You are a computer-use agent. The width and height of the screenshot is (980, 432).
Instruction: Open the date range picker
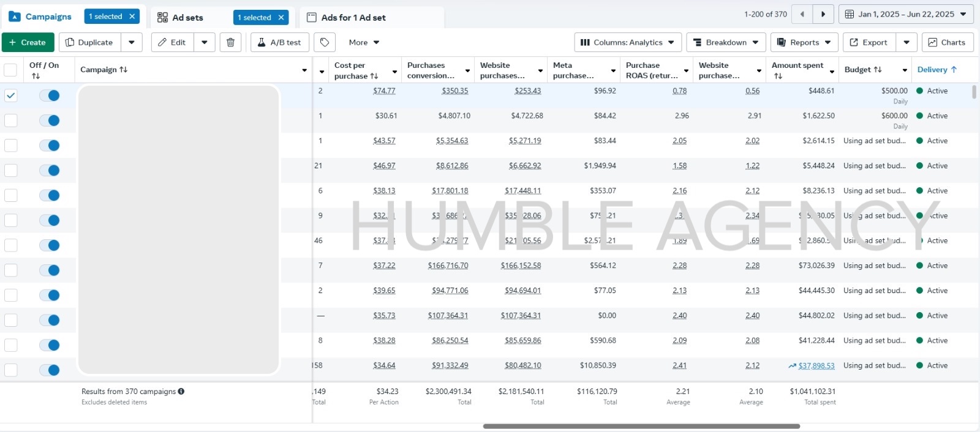coord(905,14)
